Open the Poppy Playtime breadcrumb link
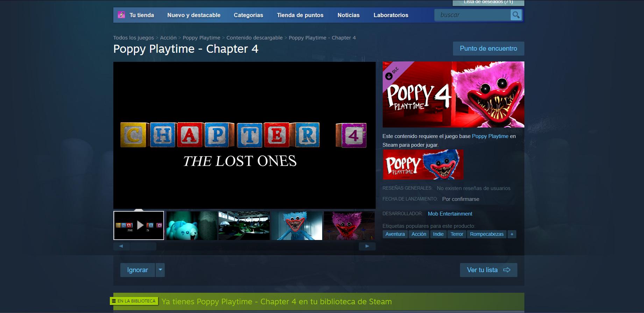The image size is (644, 313). click(201, 38)
